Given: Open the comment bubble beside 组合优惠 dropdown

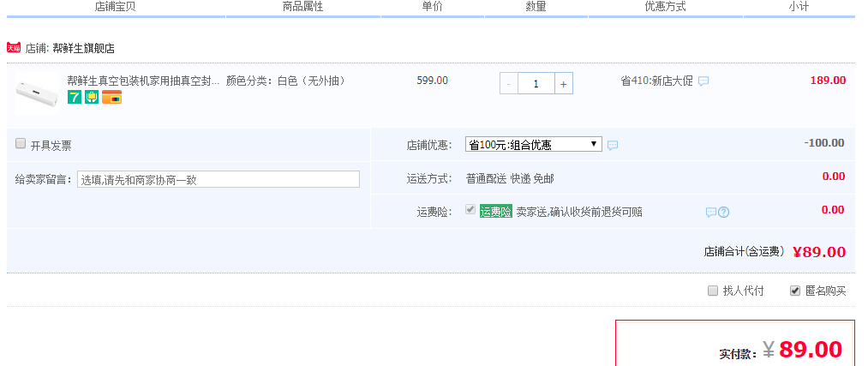Looking at the screenshot, I should pyautogui.click(x=613, y=145).
